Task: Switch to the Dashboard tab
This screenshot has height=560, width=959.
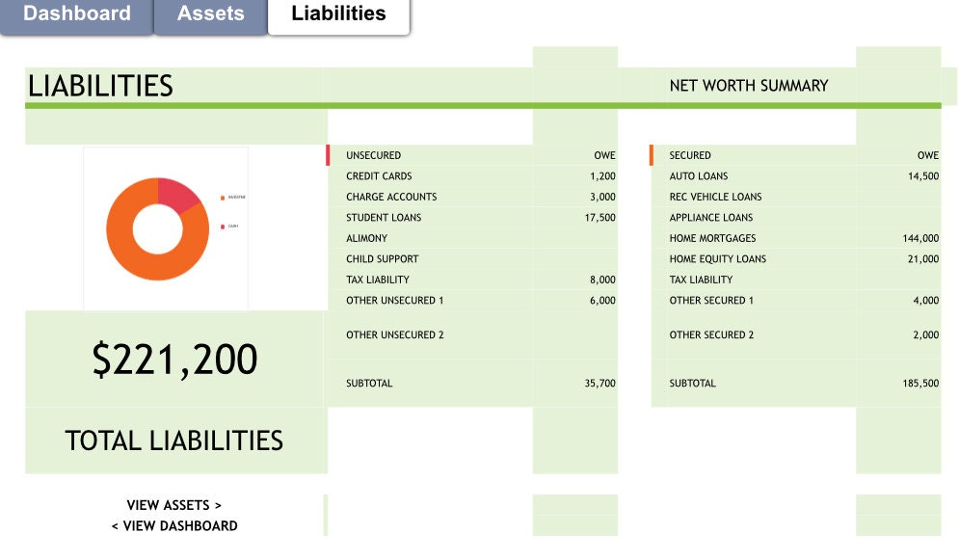Action: coord(77,13)
